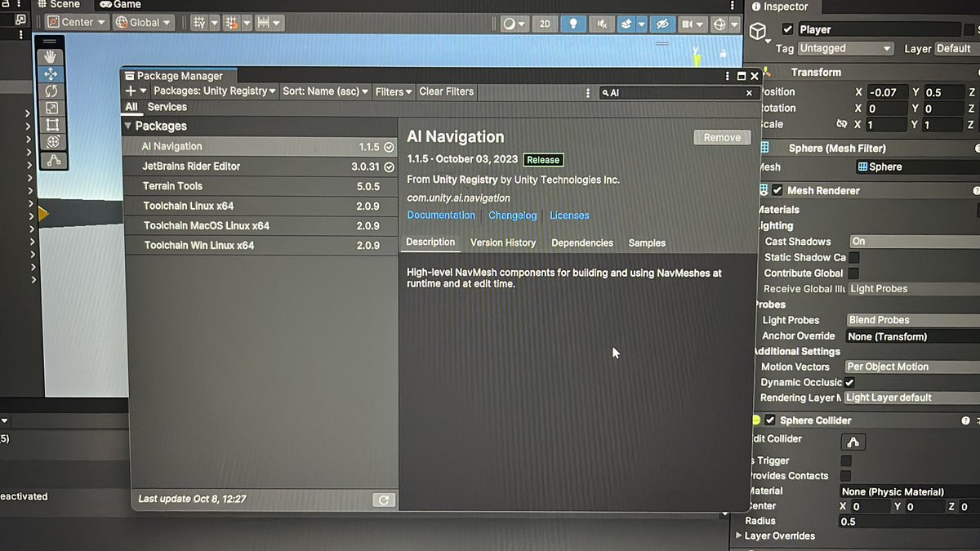Select the Services tab
Screen dimensions: 980x551
click(167, 107)
